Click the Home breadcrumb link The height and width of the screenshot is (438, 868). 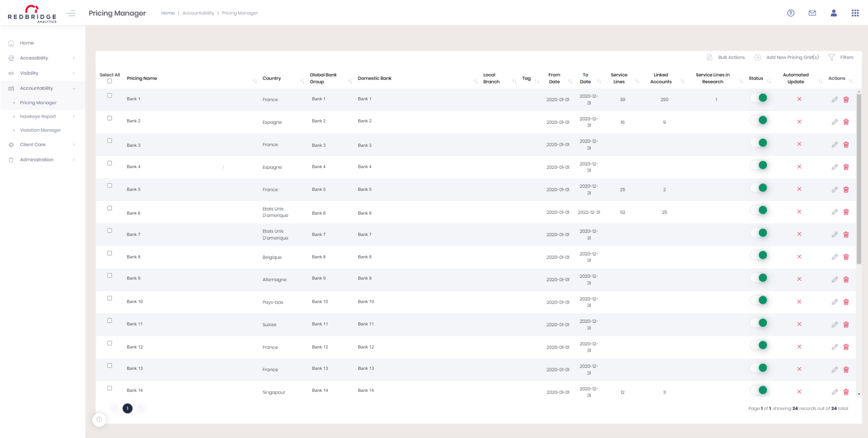(x=168, y=13)
